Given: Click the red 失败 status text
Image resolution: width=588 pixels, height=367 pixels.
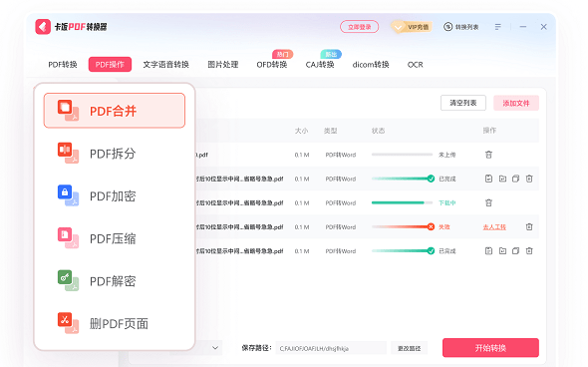Looking at the screenshot, I should tap(444, 226).
